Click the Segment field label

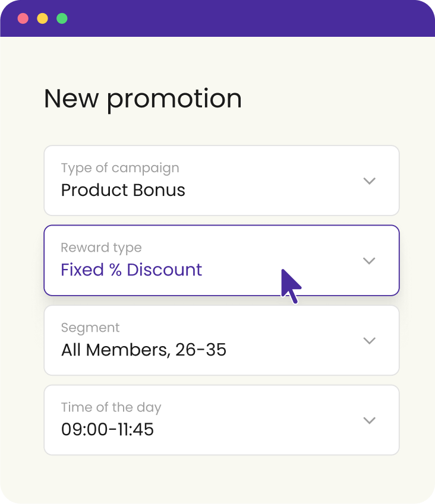point(90,327)
